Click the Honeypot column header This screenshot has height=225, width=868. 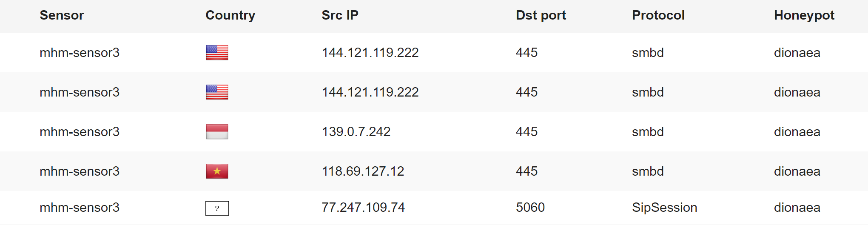(x=804, y=15)
